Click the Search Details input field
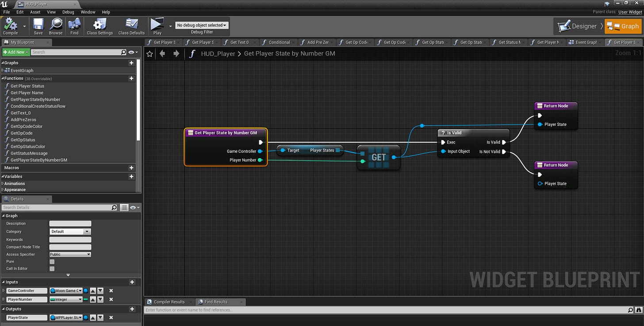 click(56, 207)
